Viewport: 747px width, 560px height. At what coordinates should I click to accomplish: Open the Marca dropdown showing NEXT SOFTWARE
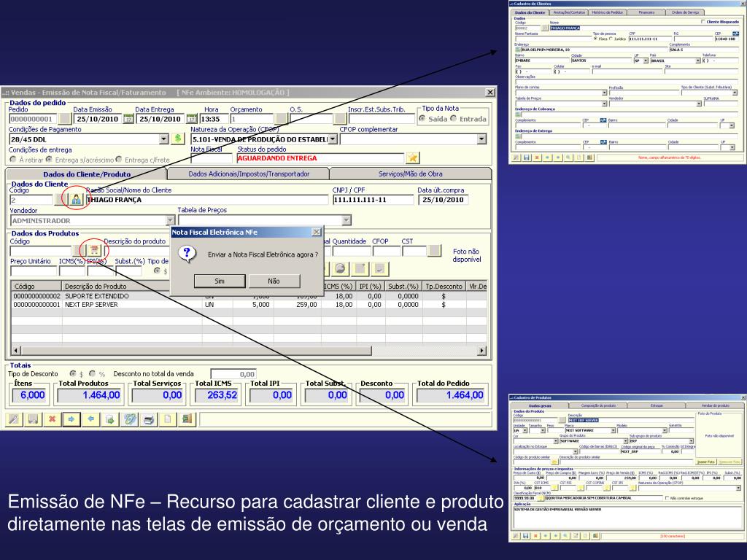point(613,430)
